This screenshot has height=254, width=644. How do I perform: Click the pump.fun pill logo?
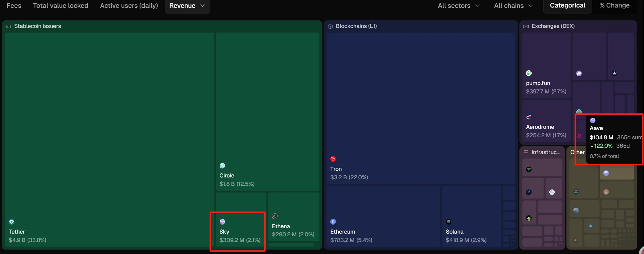(x=529, y=73)
